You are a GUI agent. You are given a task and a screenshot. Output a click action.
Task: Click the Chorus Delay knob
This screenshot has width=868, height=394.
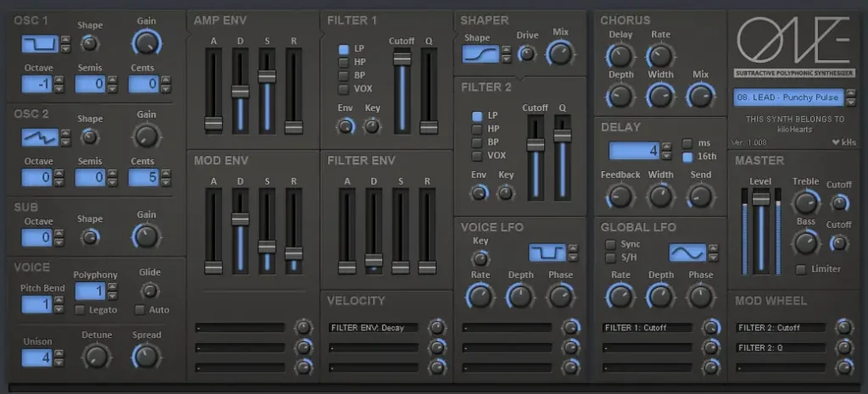(620, 55)
